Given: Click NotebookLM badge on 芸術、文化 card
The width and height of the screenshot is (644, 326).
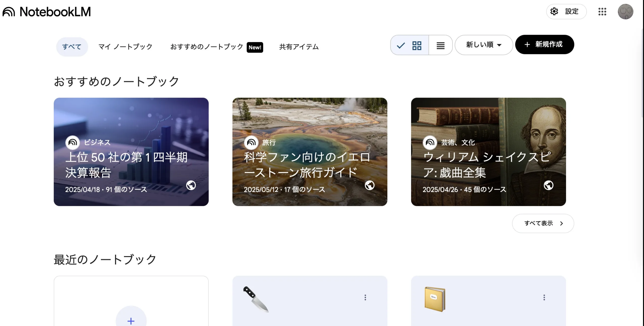Looking at the screenshot, I should tap(430, 143).
